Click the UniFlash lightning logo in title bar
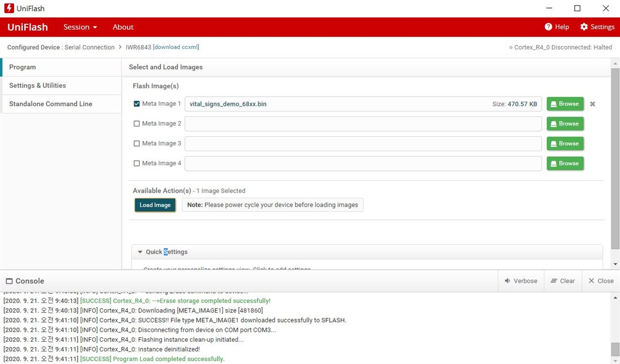620x364 pixels. pyautogui.click(x=9, y=9)
